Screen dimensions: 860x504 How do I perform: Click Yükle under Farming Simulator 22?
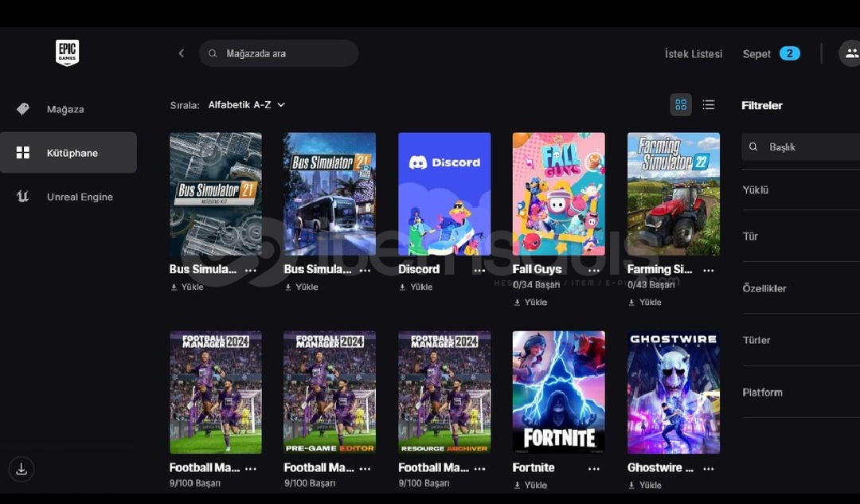coord(645,303)
